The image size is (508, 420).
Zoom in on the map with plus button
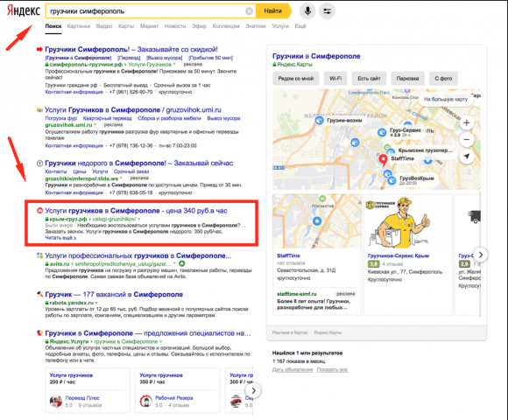(x=467, y=122)
